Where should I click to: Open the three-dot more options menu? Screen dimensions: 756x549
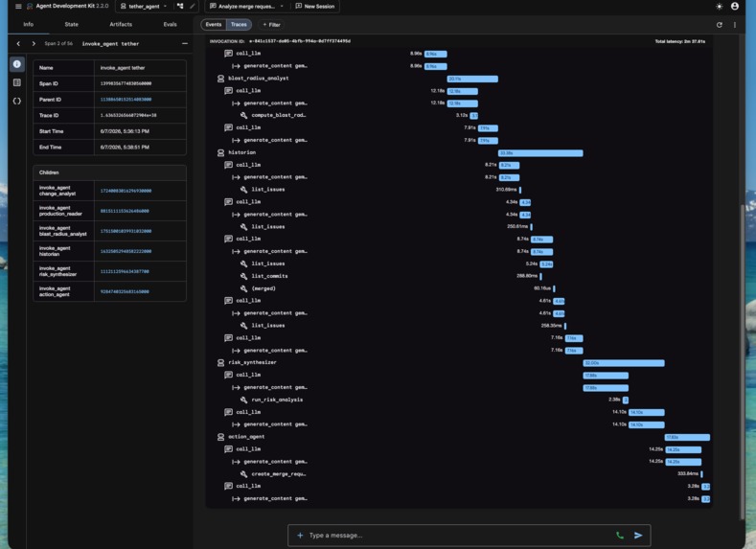click(x=735, y=25)
